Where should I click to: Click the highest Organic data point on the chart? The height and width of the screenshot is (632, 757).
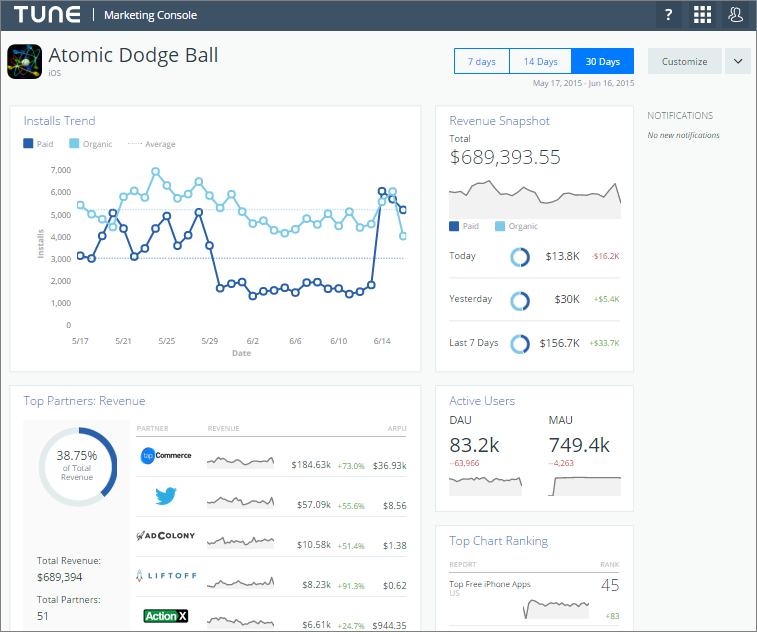(155, 171)
